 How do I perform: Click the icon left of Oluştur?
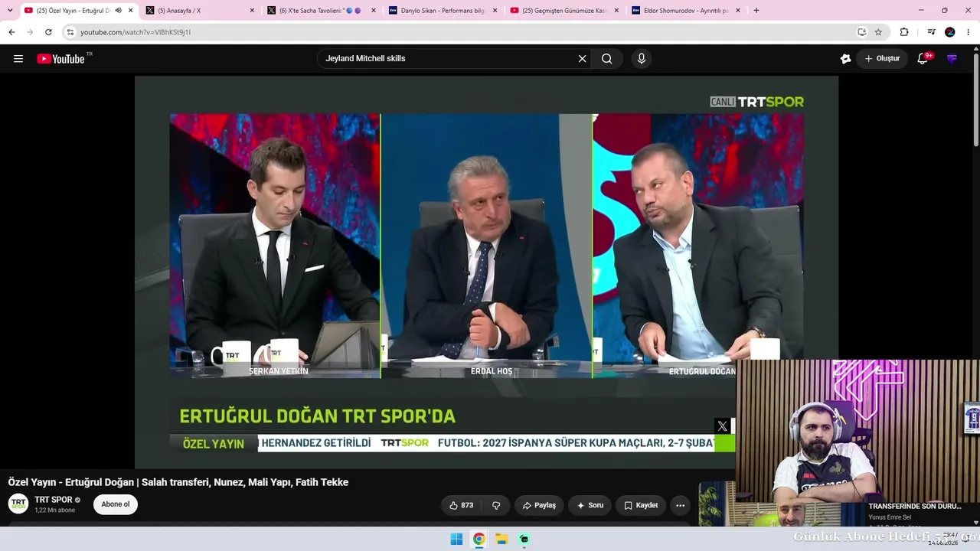tap(845, 59)
